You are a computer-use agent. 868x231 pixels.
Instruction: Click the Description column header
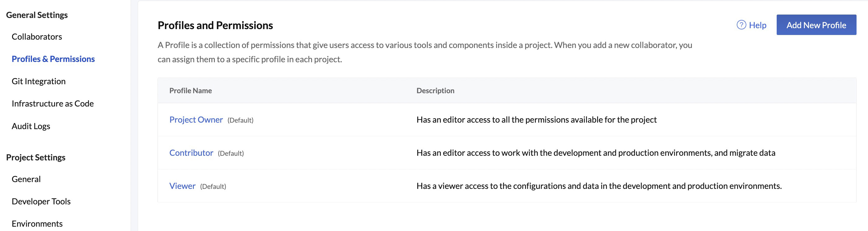[435, 91]
